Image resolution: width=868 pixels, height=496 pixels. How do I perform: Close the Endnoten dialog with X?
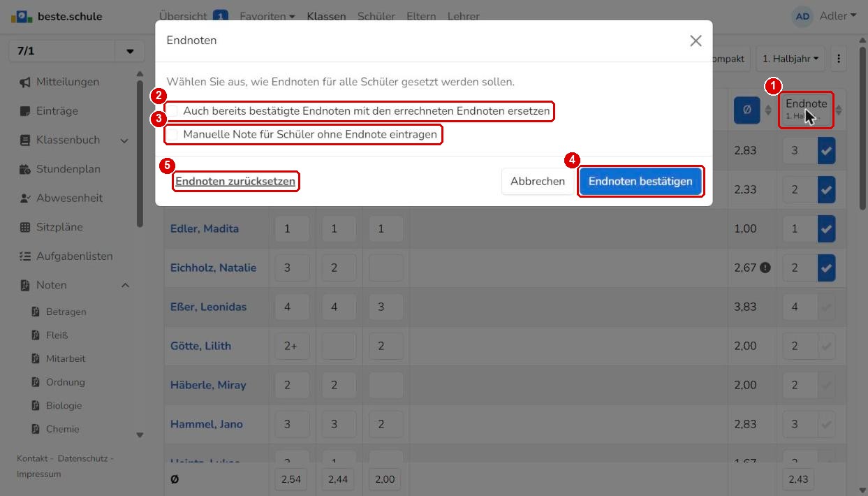(x=696, y=41)
